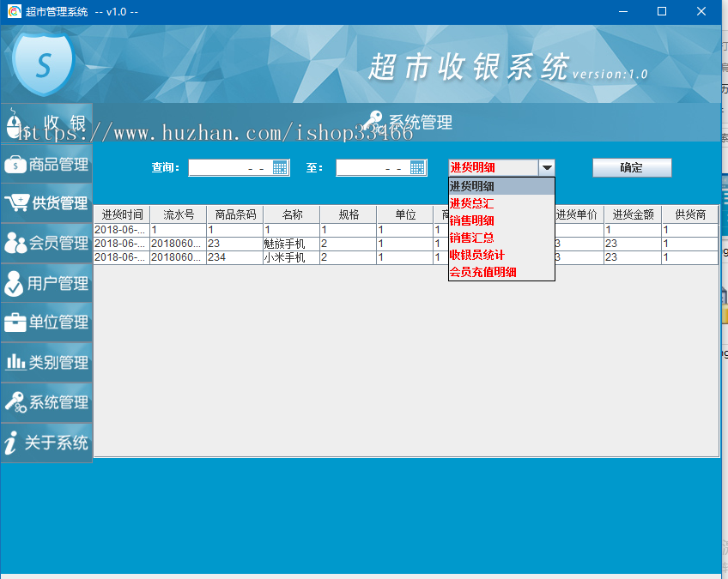This screenshot has width=728, height=579.
Task: Open the 收银 cashier section
Action: 46,123
